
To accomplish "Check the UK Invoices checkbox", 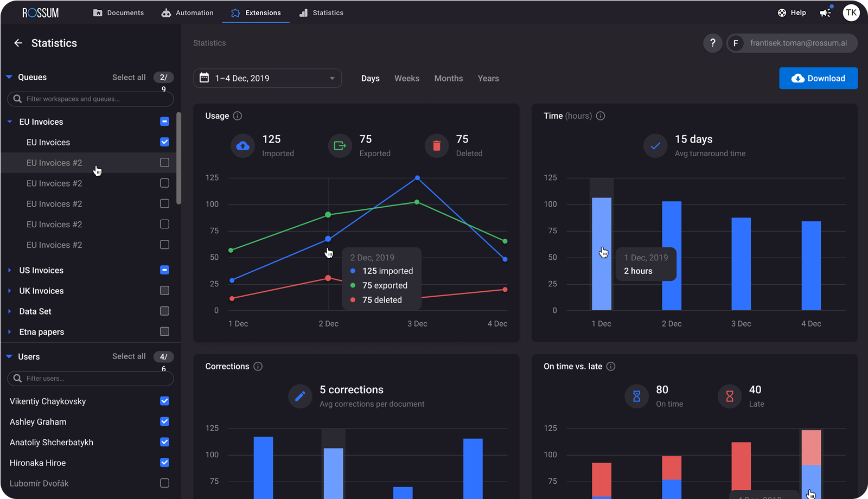I will click(x=165, y=291).
